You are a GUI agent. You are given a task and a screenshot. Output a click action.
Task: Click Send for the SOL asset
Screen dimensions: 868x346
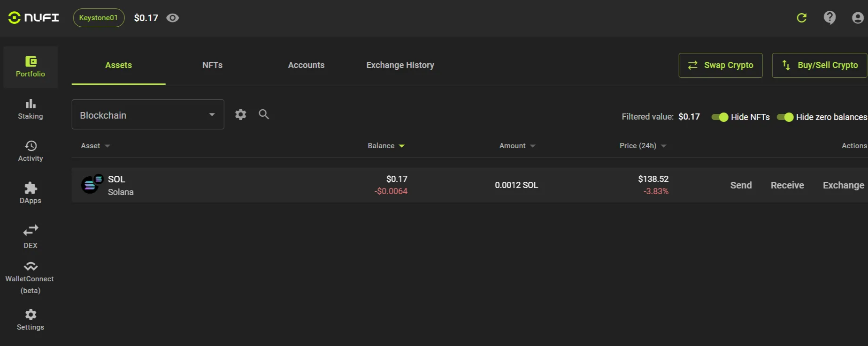[x=741, y=185]
